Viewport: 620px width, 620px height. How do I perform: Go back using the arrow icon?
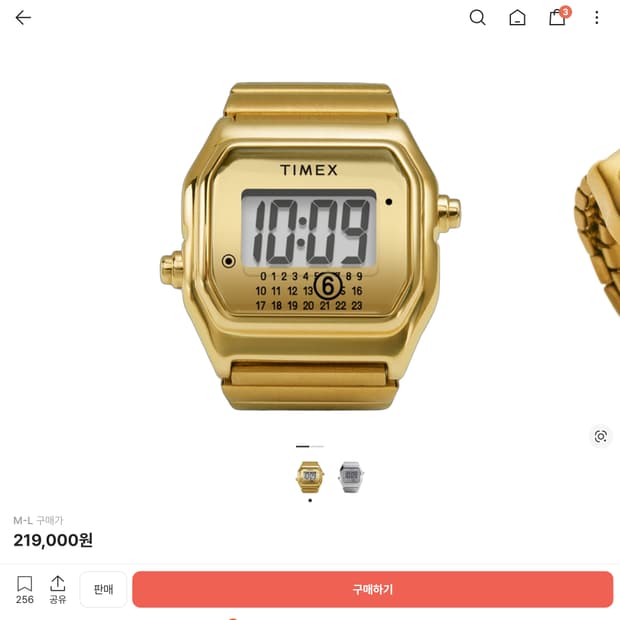[23, 18]
